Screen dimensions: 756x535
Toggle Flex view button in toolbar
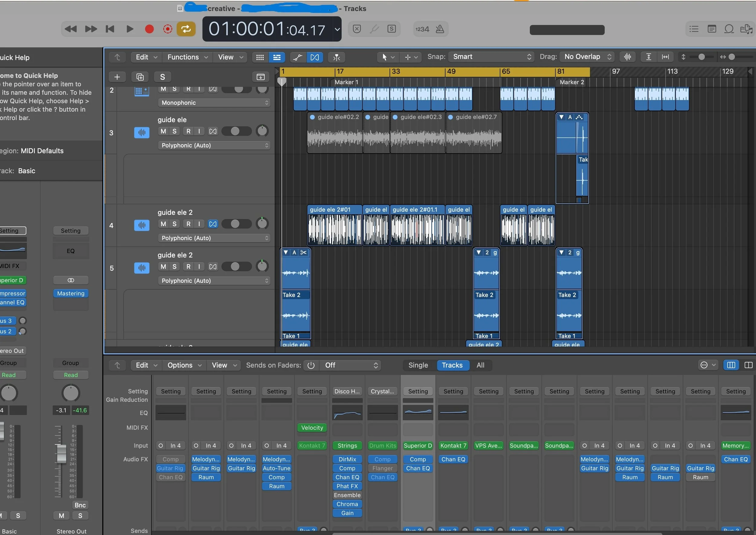314,57
